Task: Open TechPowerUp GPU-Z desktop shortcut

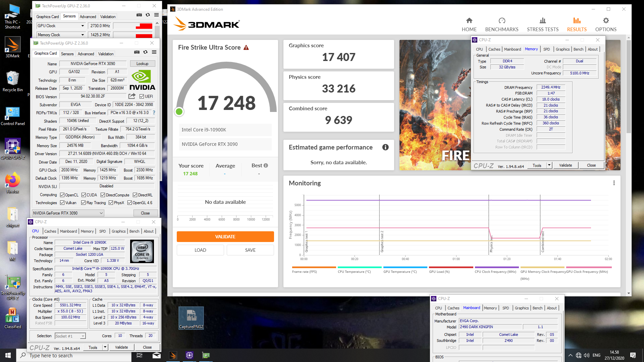Action: (x=12, y=288)
